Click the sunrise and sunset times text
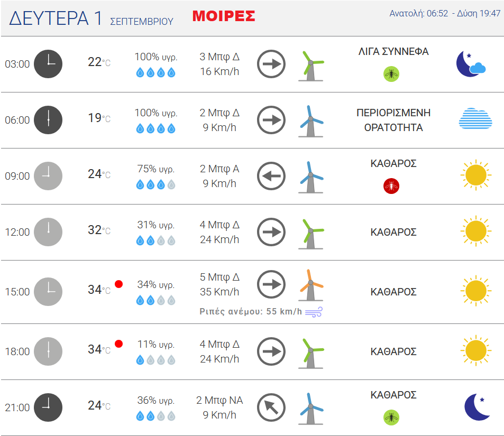504x436 pixels. coord(445,13)
